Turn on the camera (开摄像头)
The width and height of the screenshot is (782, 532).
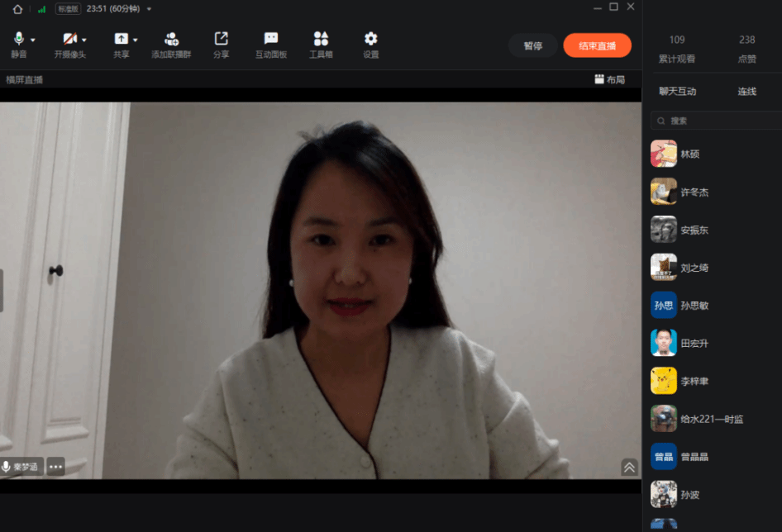(x=69, y=40)
